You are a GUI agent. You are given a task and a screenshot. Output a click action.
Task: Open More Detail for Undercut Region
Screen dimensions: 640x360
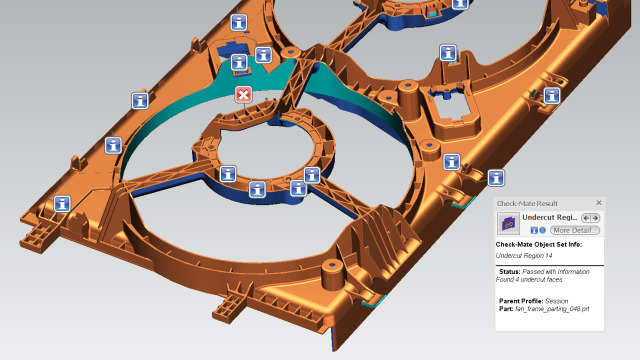click(x=575, y=230)
